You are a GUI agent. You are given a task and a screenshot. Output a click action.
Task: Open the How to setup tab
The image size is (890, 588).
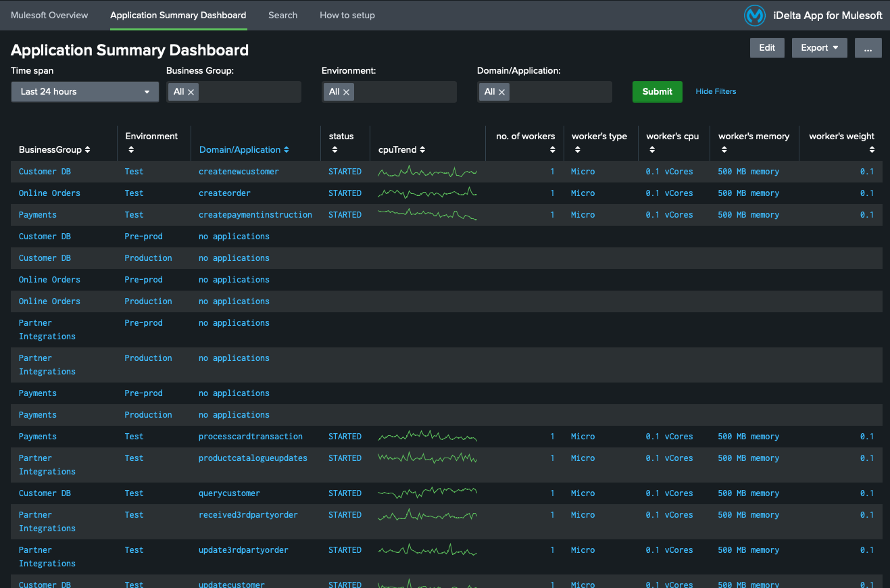347,15
